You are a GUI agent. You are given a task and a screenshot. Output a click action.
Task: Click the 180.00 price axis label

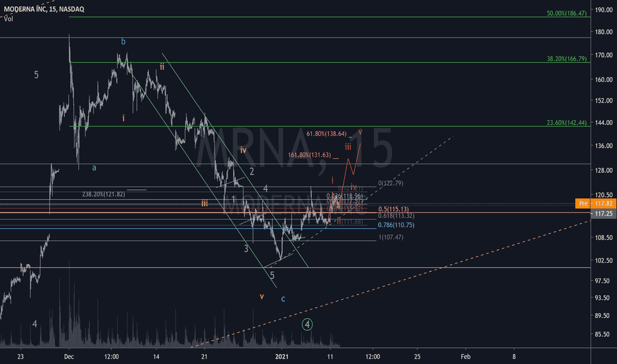coord(604,32)
